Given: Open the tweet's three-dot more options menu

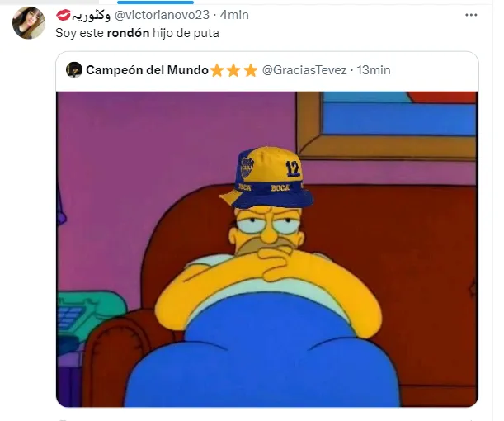Looking at the screenshot, I should tap(471, 15).
